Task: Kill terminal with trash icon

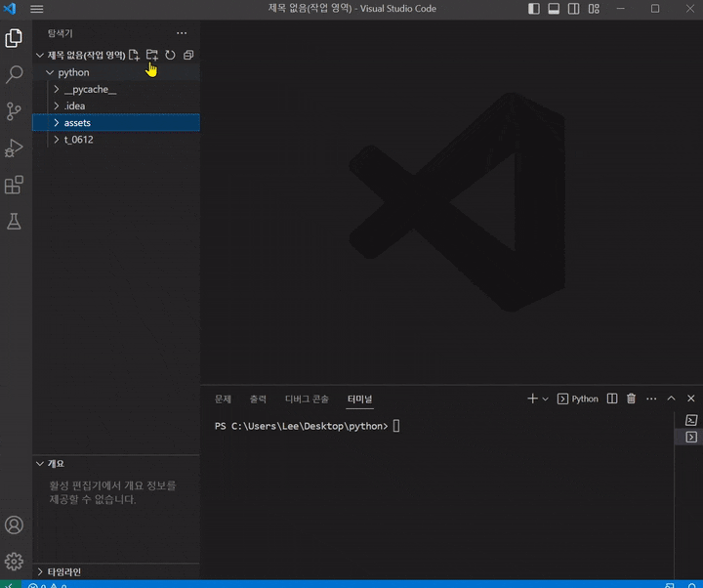Action: coord(632,399)
